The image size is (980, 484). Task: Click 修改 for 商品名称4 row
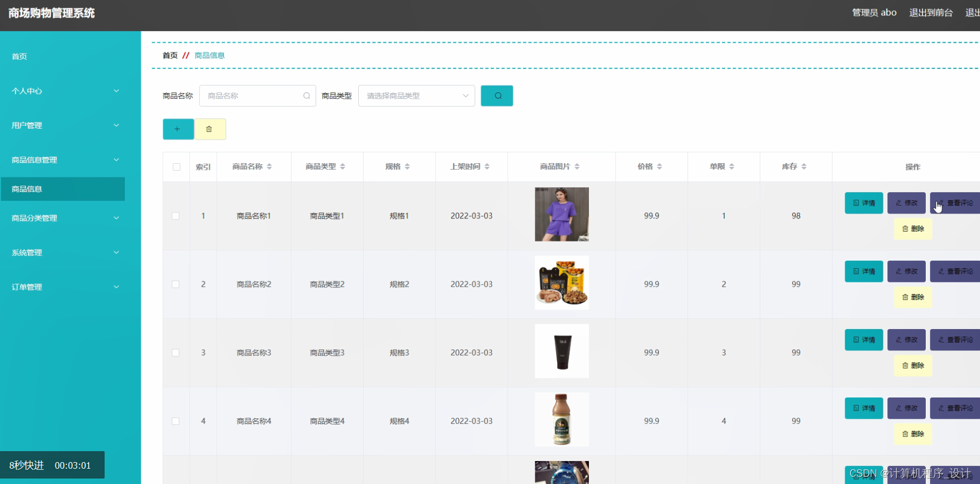click(x=907, y=408)
